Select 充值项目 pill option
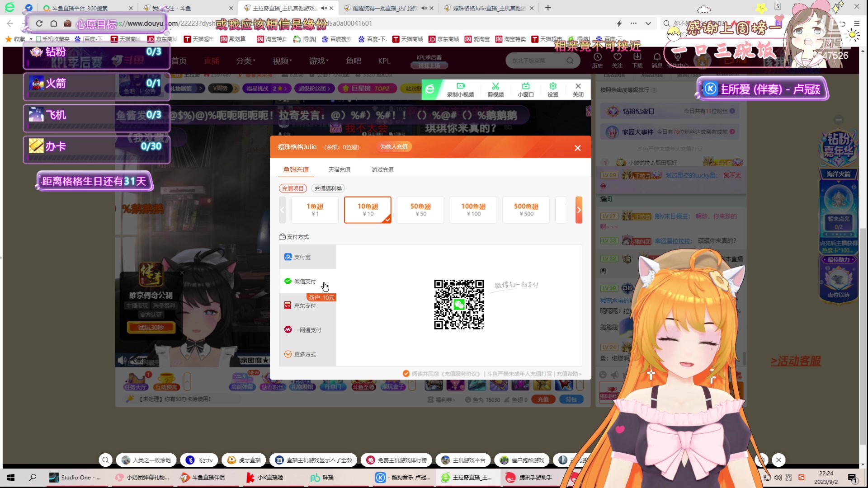868x488 pixels. coord(293,188)
